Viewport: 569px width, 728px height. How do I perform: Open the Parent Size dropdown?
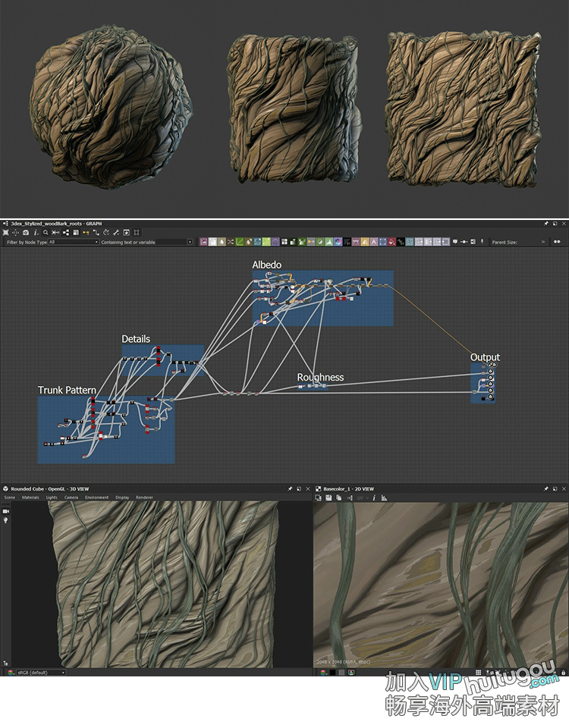tap(531, 242)
